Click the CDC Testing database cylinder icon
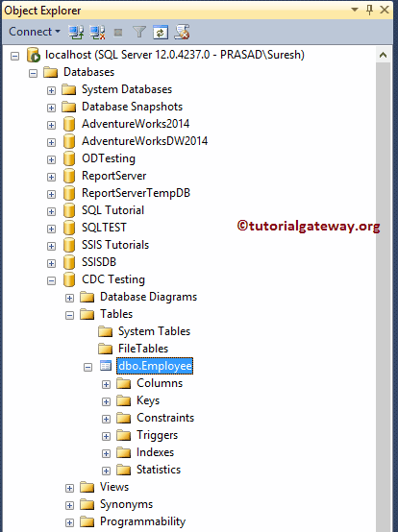The image size is (398, 532). [69, 279]
